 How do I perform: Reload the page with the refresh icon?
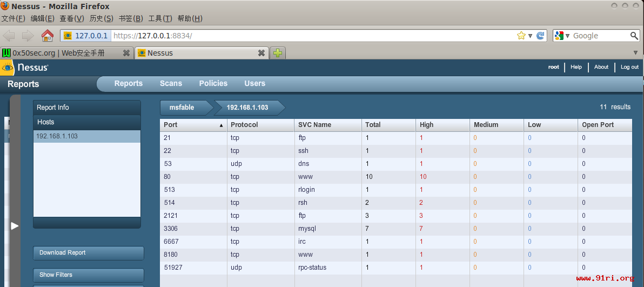[541, 36]
